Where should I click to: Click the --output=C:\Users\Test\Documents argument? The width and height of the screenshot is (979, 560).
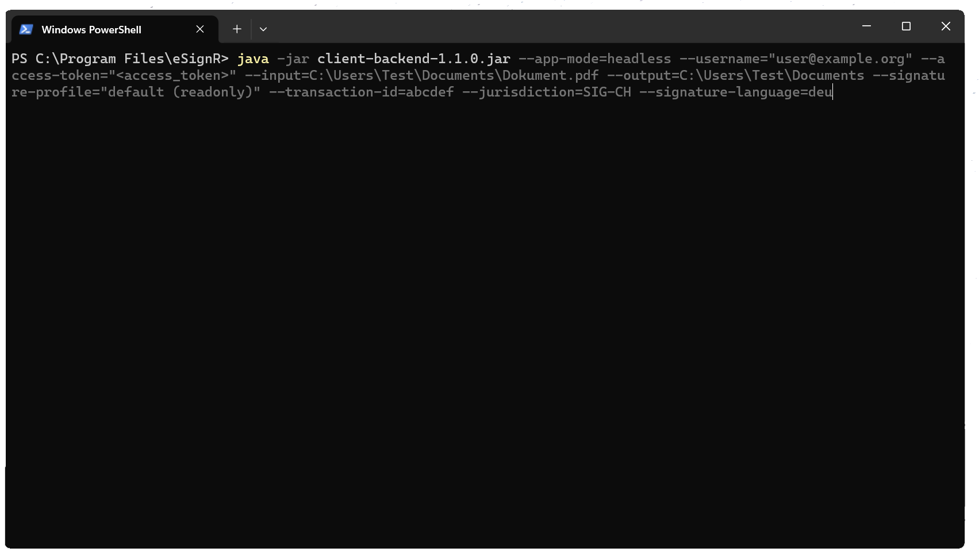point(736,76)
